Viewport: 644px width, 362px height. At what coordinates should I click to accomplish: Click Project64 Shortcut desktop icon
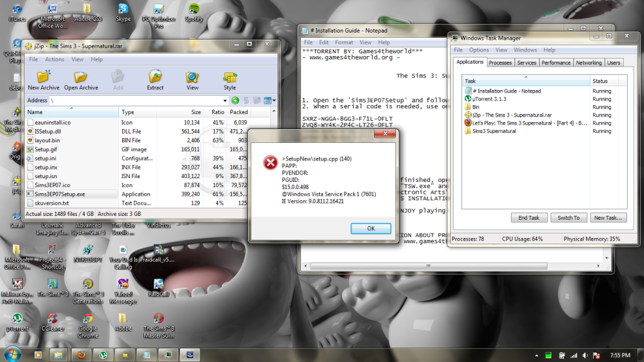pos(53,256)
